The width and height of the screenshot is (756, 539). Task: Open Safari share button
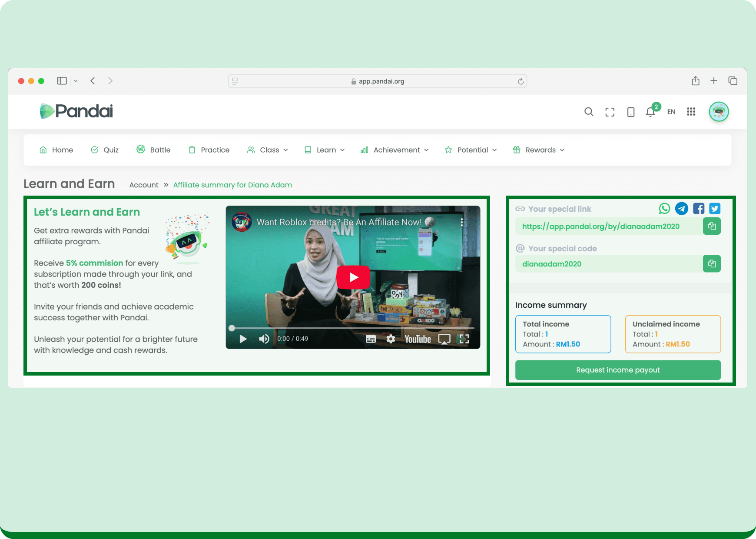tap(696, 81)
